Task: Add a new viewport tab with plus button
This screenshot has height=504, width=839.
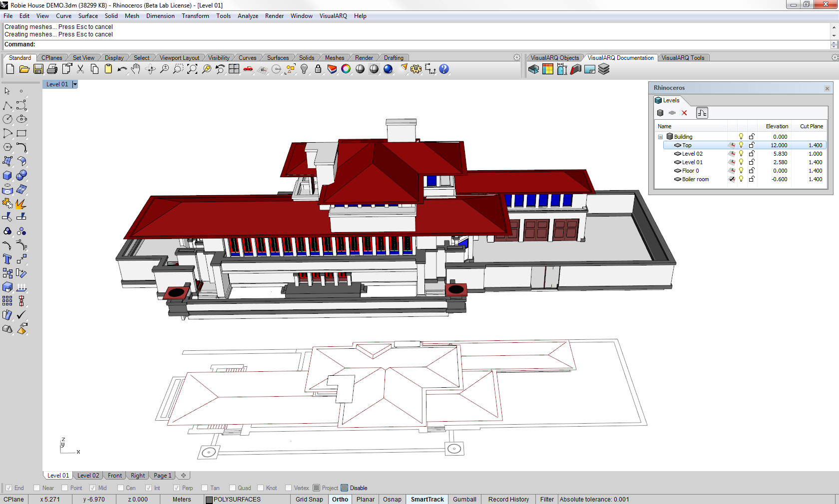Action: (183, 476)
